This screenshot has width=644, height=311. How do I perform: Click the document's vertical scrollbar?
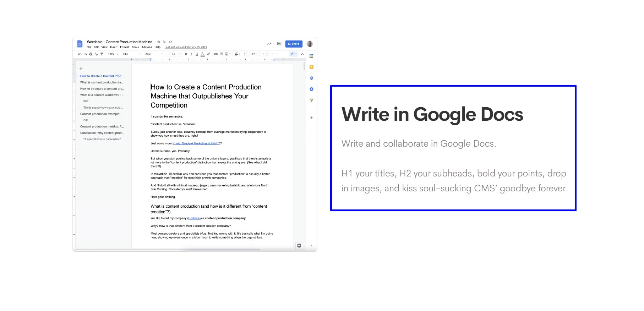[304, 66]
